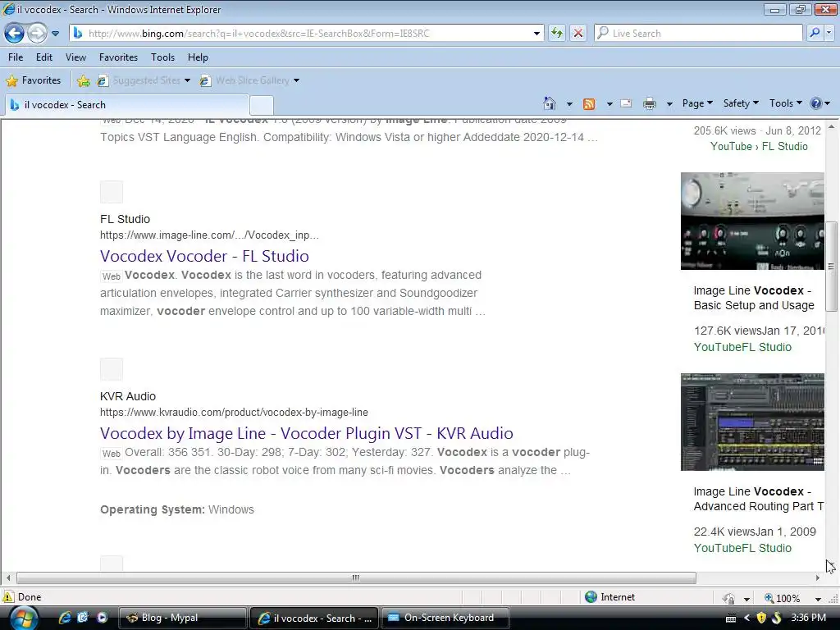Open the Page command menu
Image resolution: width=840 pixels, height=630 pixels.
(x=697, y=103)
